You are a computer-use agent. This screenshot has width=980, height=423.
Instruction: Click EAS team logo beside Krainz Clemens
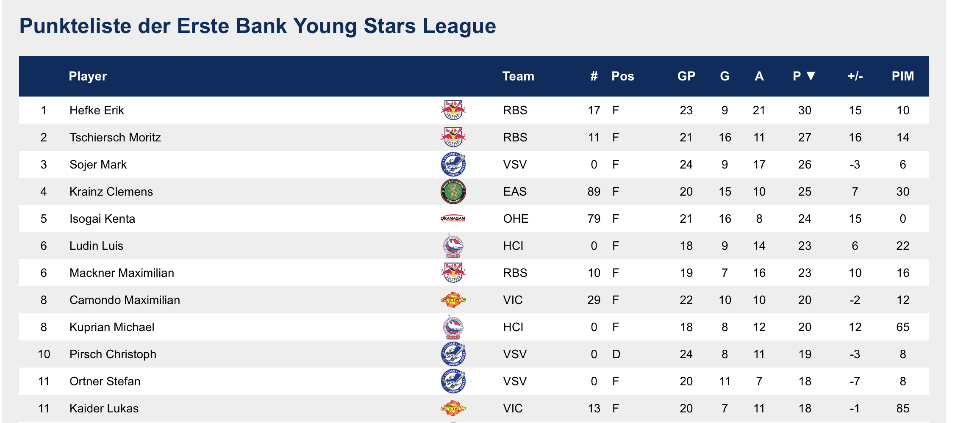[453, 191]
